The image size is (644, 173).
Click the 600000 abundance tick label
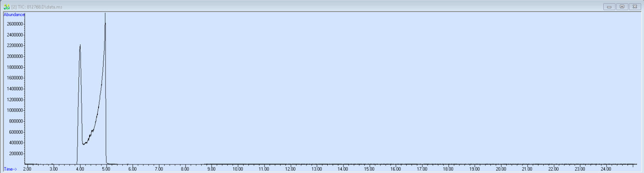16,132
